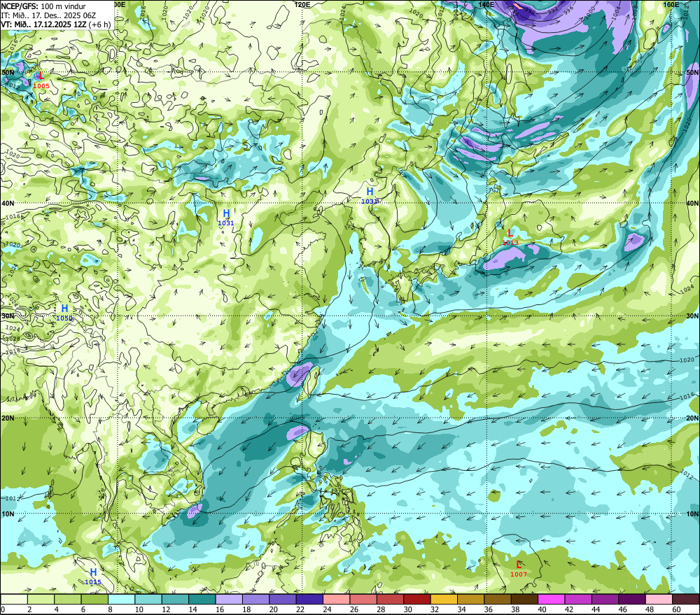Click the blue H marker labeled 1050
Screen dimensions: 700x615
point(64,309)
